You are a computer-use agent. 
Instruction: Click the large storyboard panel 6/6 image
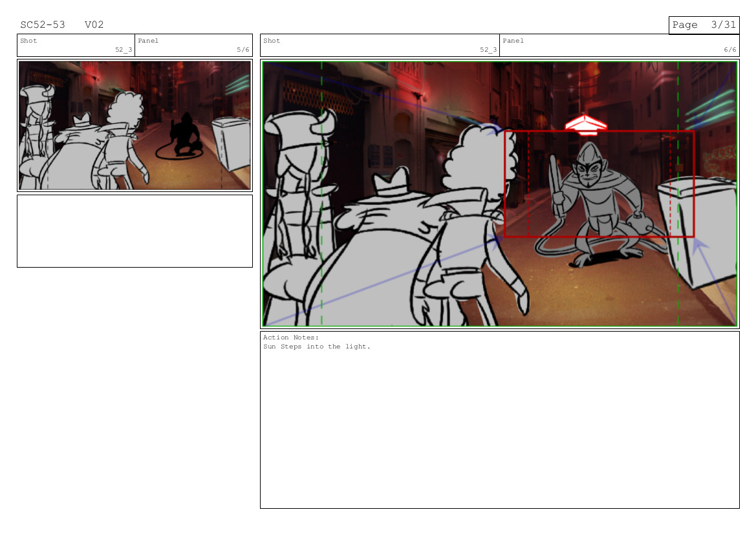coord(499,194)
